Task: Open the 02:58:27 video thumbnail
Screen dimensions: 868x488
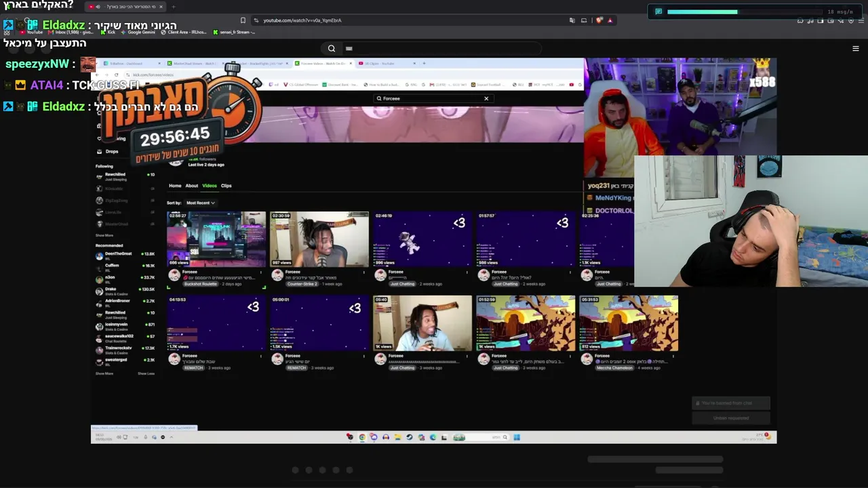Action: pos(216,239)
